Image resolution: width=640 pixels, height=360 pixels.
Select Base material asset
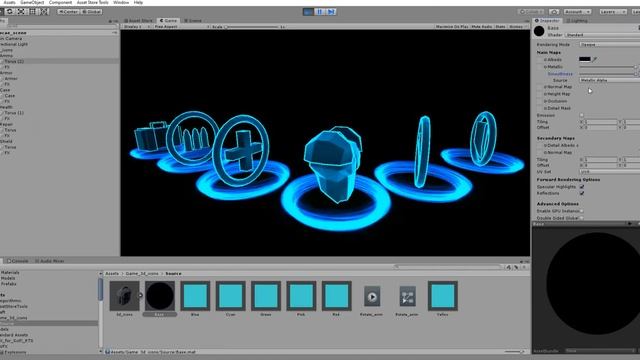tap(160, 296)
